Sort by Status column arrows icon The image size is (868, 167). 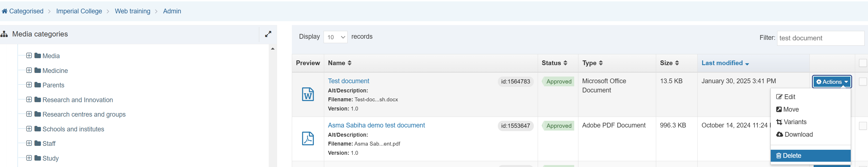(x=565, y=63)
